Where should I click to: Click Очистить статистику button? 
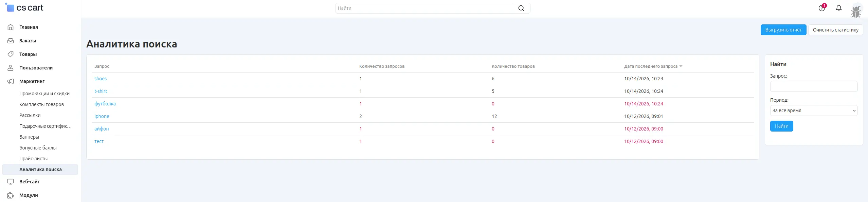click(x=835, y=30)
